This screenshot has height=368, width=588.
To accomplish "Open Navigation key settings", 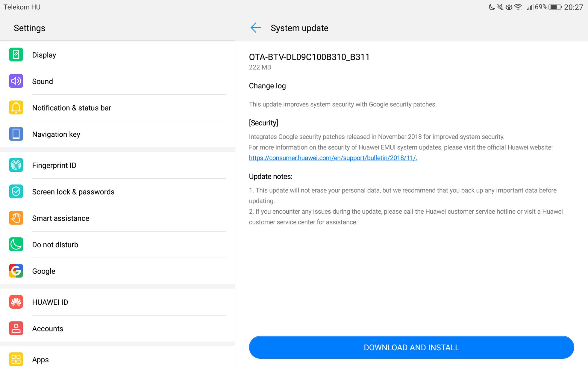I will (117, 134).
